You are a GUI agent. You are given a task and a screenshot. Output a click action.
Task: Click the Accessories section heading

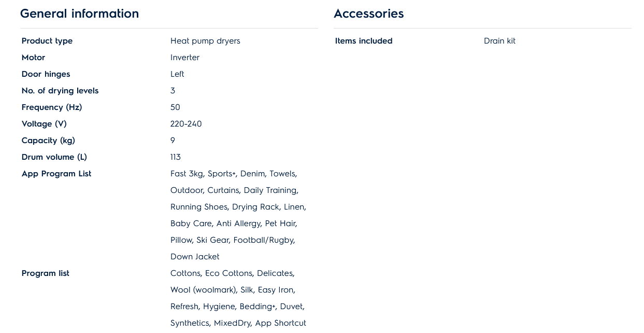coord(368,14)
